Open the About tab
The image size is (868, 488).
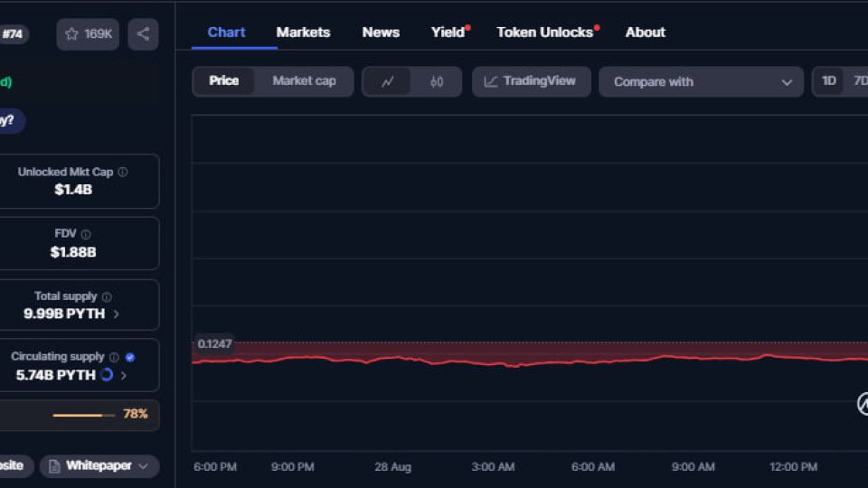click(x=646, y=33)
